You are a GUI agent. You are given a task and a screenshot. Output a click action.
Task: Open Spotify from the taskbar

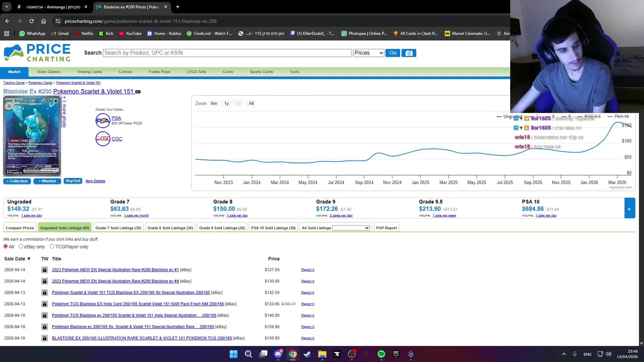[x=381, y=354]
